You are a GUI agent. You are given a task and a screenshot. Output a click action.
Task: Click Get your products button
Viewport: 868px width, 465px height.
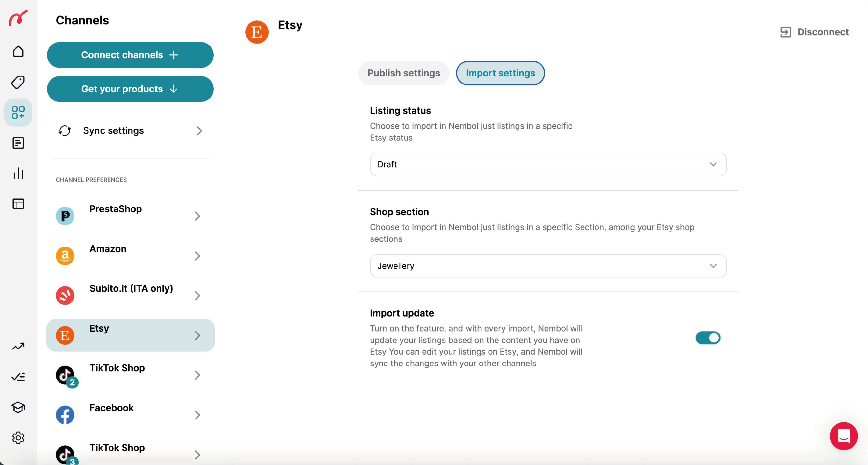(x=130, y=89)
